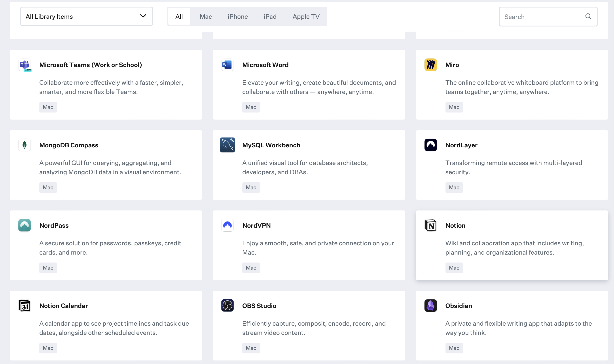Open the All Library Items dropdown

click(x=86, y=16)
